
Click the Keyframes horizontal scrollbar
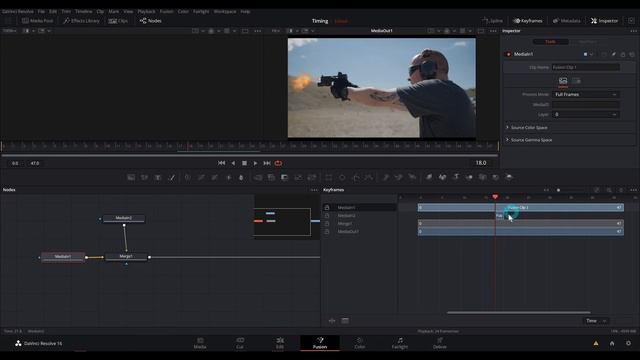click(x=518, y=313)
